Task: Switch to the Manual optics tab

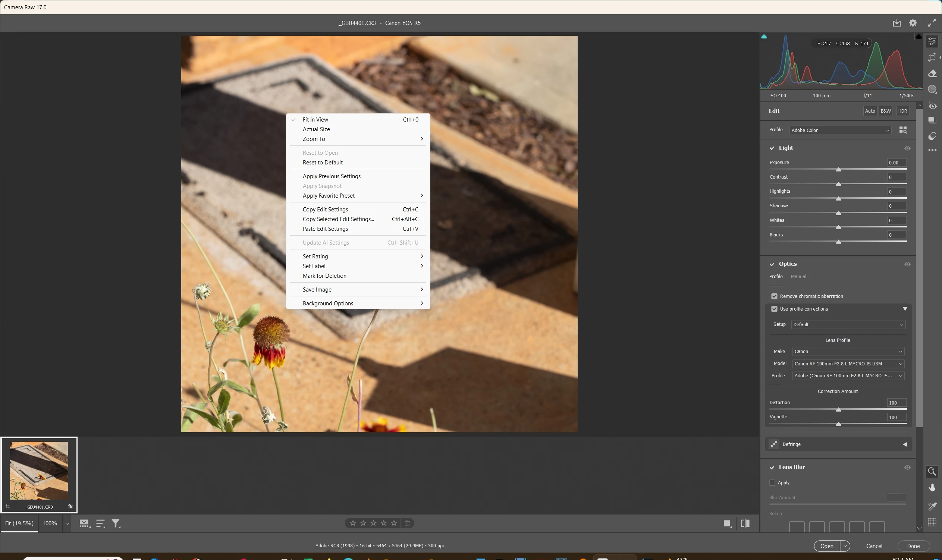Action: (x=798, y=277)
